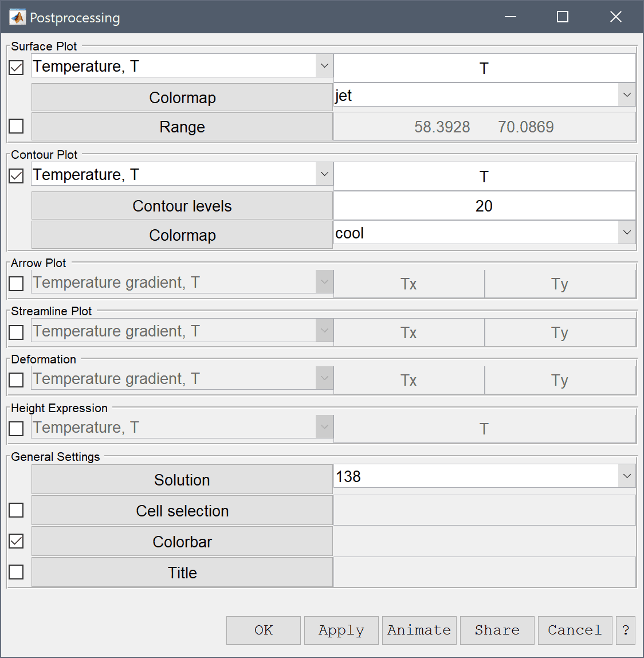This screenshot has height=658, width=644.
Task: Click the Apply button
Action: tap(341, 630)
